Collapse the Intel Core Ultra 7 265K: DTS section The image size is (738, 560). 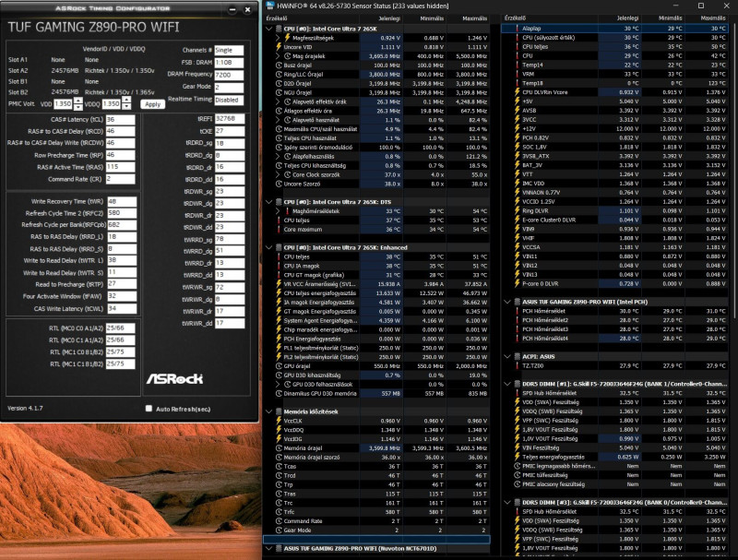(x=269, y=202)
